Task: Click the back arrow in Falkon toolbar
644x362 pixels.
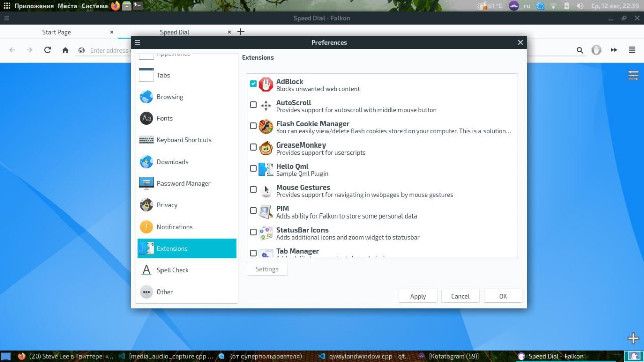Action: [12, 50]
